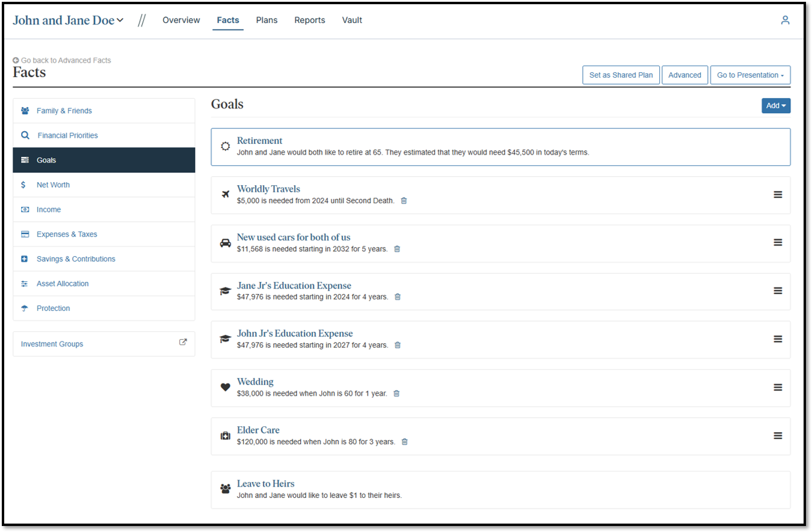
Task: Select Net Worth in sidebar
Action: (x=53, y=185)
